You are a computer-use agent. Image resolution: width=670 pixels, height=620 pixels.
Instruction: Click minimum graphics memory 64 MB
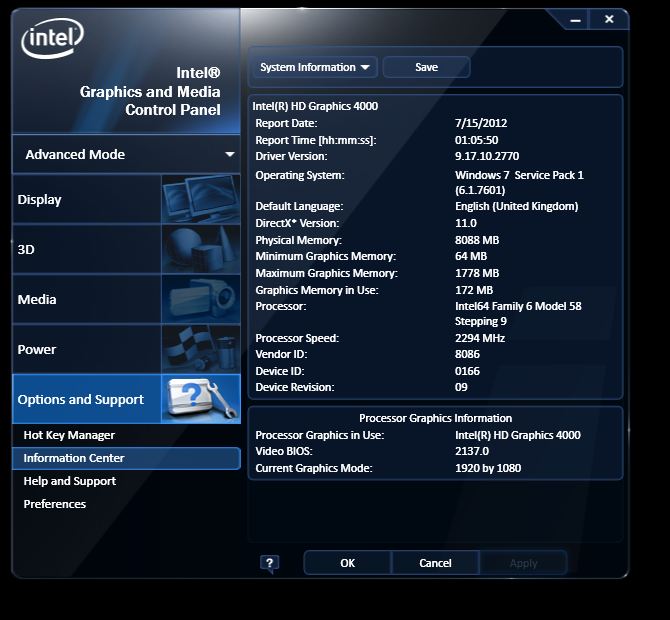(471, 256)
